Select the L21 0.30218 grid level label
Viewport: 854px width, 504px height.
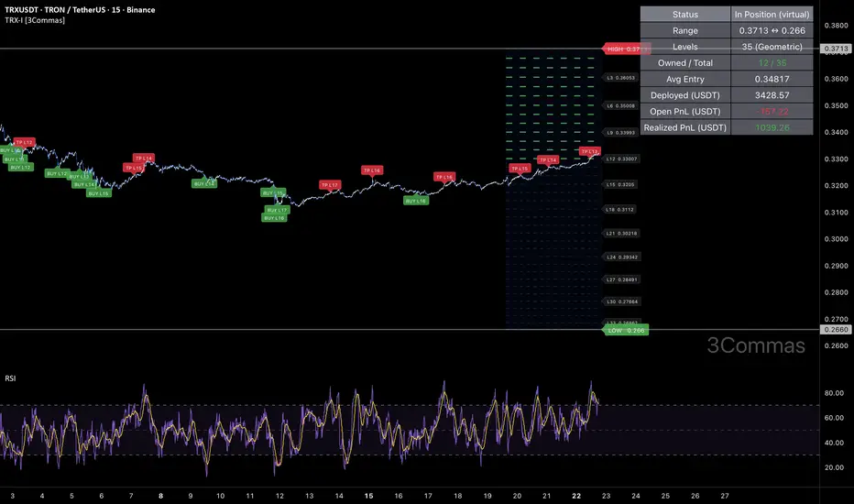click(621, 233)
